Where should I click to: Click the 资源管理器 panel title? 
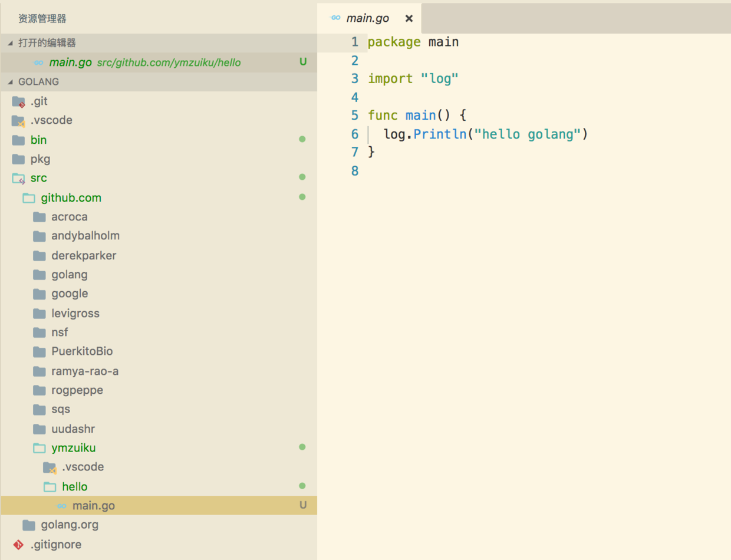pyautogui.click(x=42, y=19)
